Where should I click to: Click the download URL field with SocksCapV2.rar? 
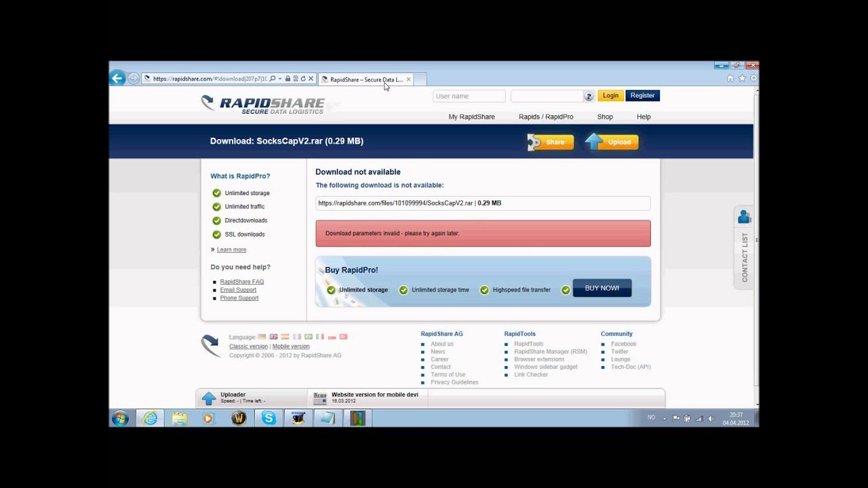tap(483, 203)
